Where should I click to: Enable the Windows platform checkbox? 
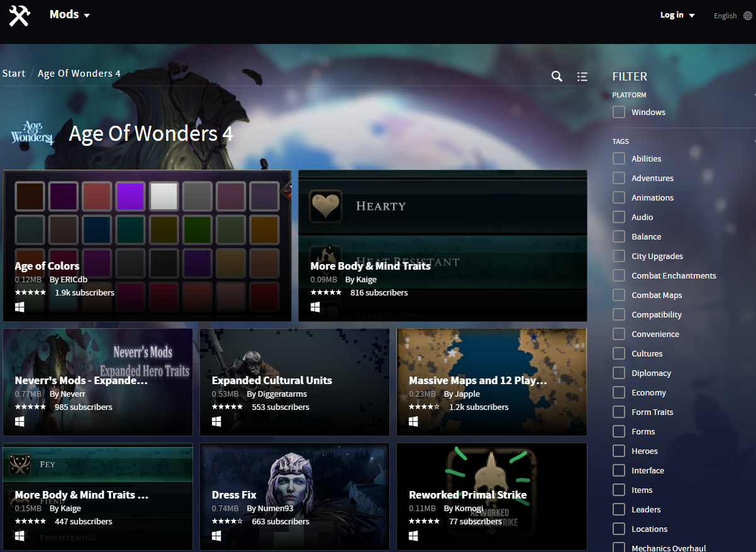[x=619, y=112]
